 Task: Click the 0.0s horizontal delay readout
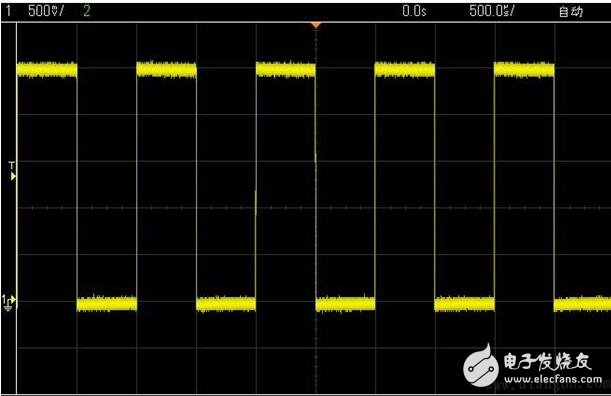(x=414, y=11)
